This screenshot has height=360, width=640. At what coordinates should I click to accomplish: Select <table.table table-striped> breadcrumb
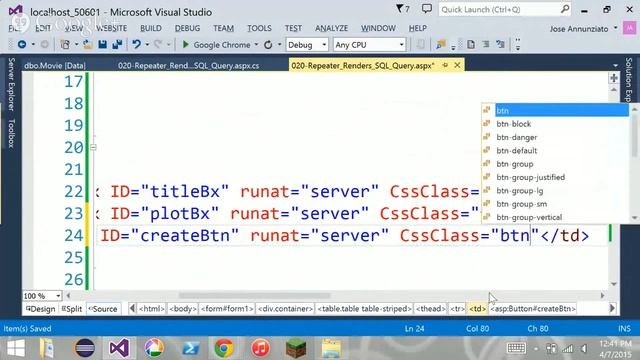coord(364,309)
